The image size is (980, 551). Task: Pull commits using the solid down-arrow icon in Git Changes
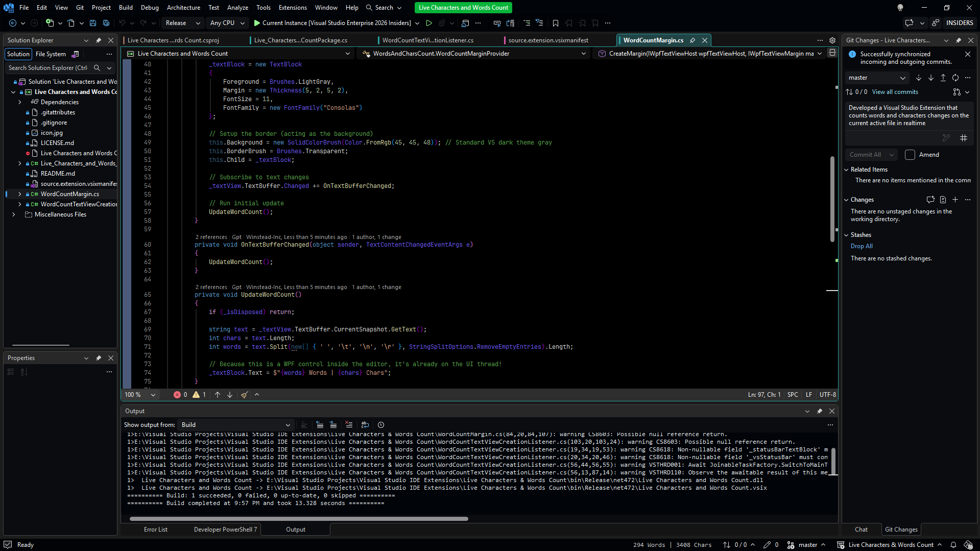click(x=931, y=78)
